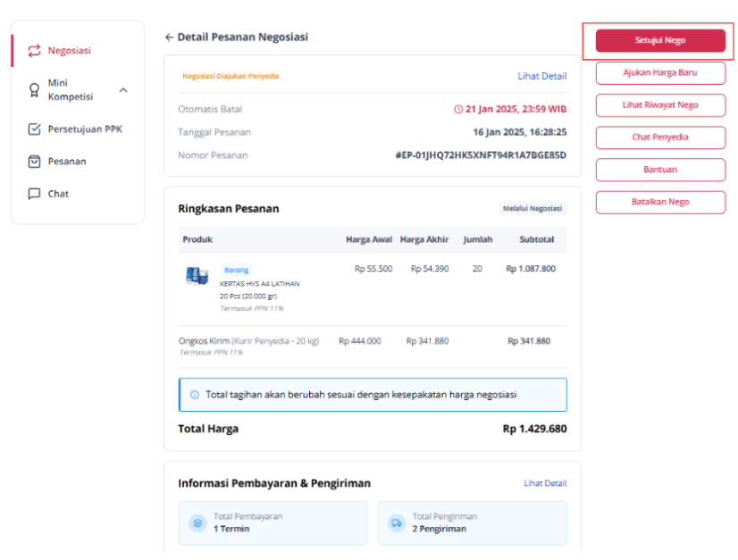
Task: Click the Pesanan bag icon
Action: pos(34,162)
